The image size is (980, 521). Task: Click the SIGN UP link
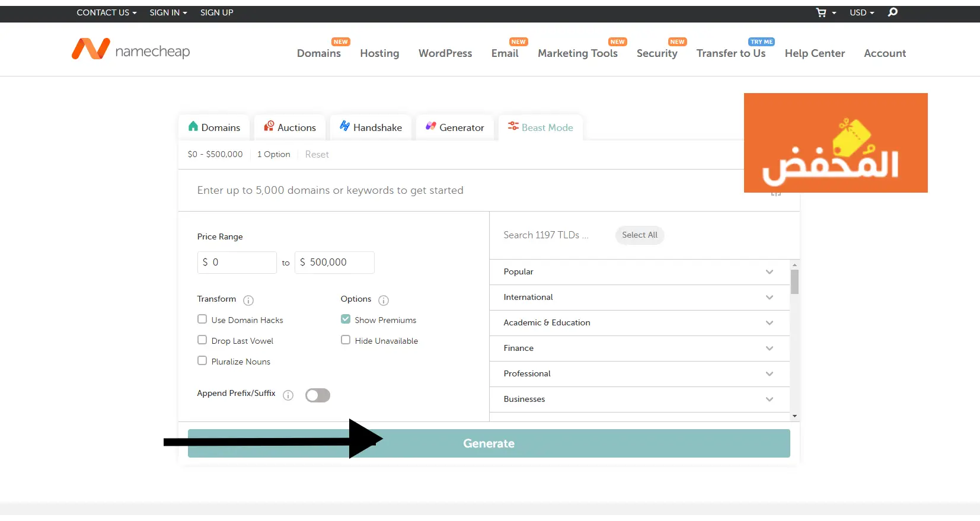(216, 12)
